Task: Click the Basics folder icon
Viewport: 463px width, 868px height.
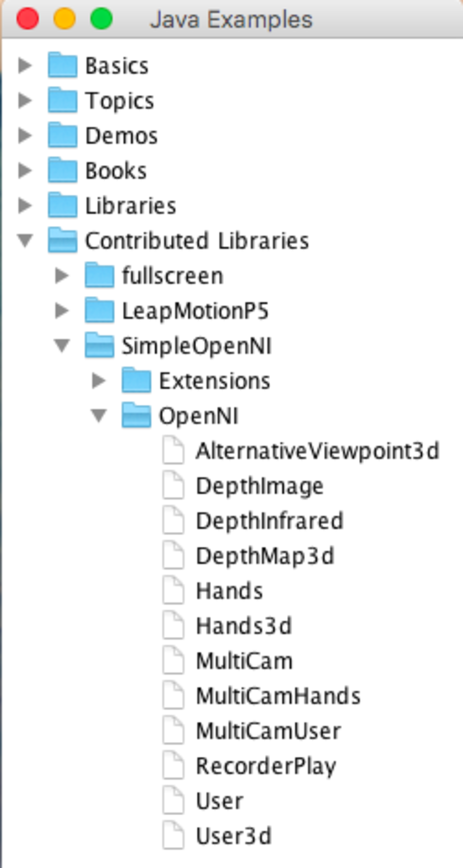Action: 62,65
